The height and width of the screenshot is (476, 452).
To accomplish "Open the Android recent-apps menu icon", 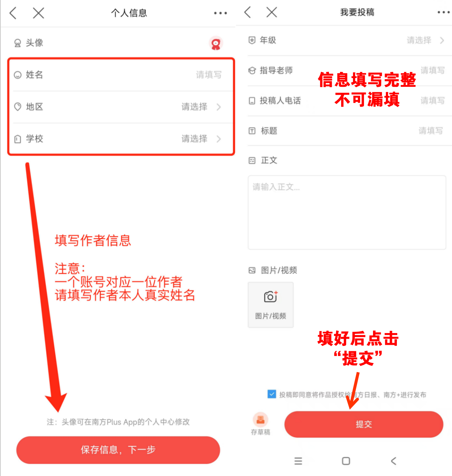I will pos(298,461).
